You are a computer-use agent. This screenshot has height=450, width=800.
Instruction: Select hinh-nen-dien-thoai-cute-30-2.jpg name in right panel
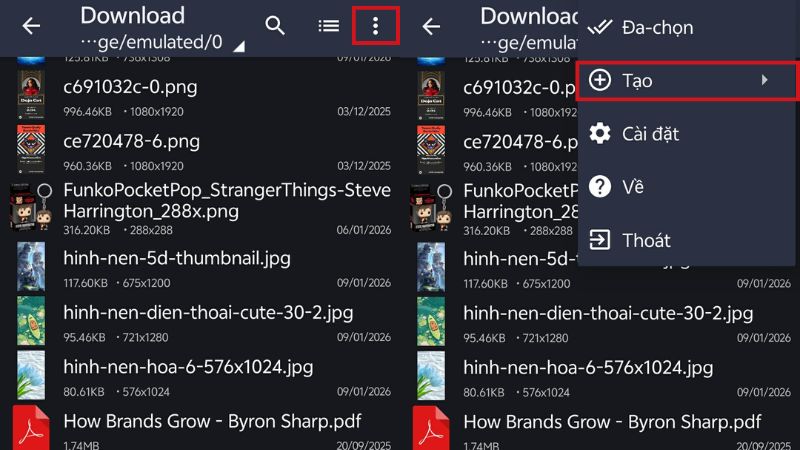(608, 313)
